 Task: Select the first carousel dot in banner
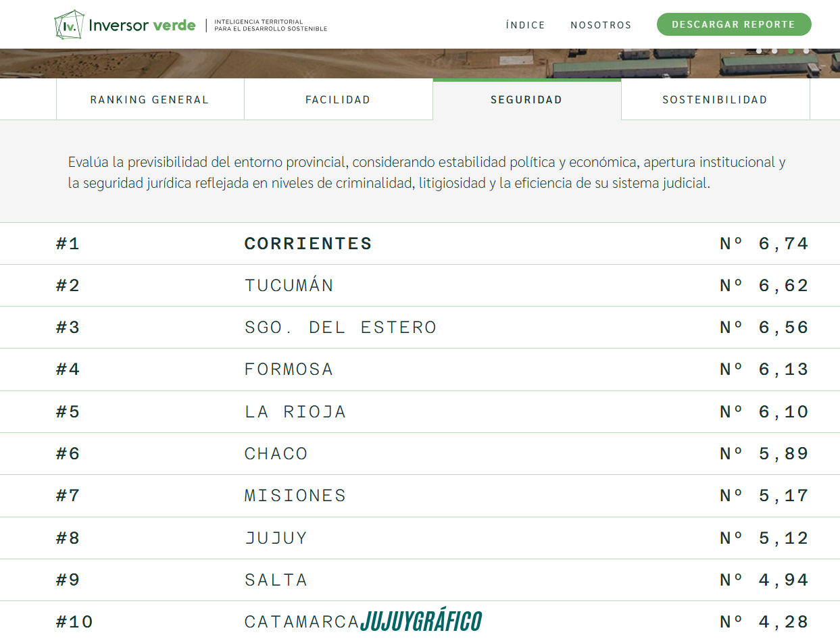(x=759, y=51)
